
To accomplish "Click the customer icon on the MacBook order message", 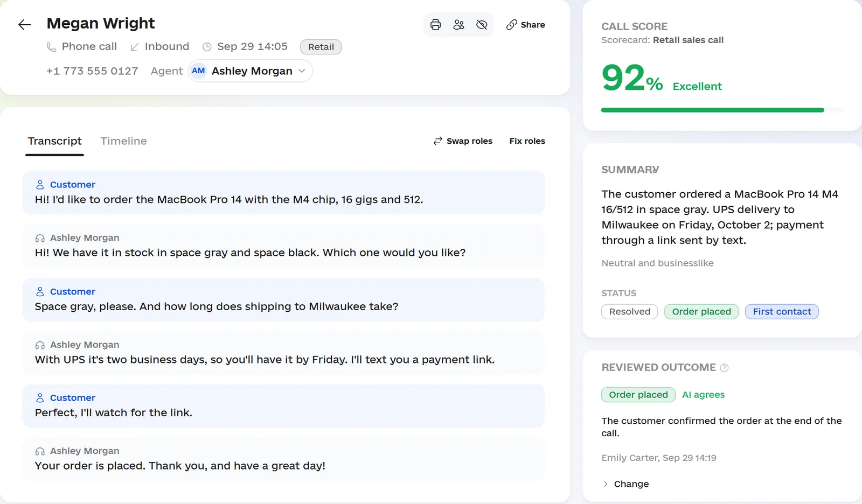I will pyautogui.click(x=40, y=185).
